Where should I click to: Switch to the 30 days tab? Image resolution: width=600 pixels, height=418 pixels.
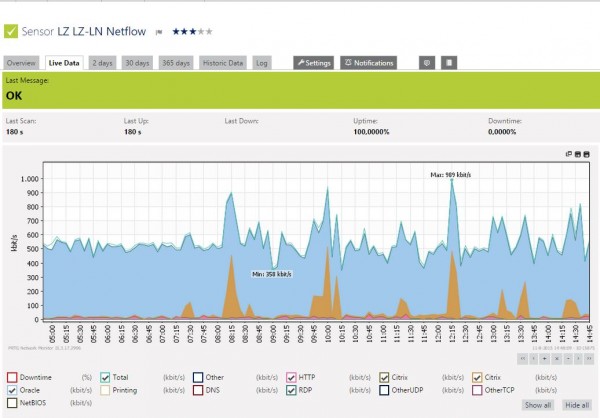138,62
